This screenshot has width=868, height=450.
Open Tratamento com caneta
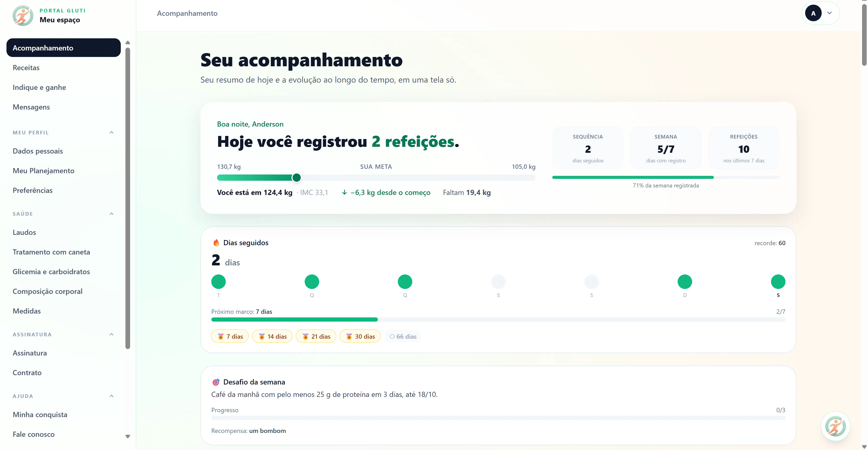[63, 252]
